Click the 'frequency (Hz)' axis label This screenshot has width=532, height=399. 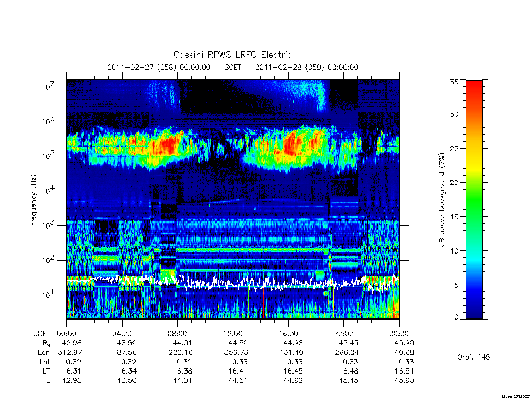tap(34, 200)
